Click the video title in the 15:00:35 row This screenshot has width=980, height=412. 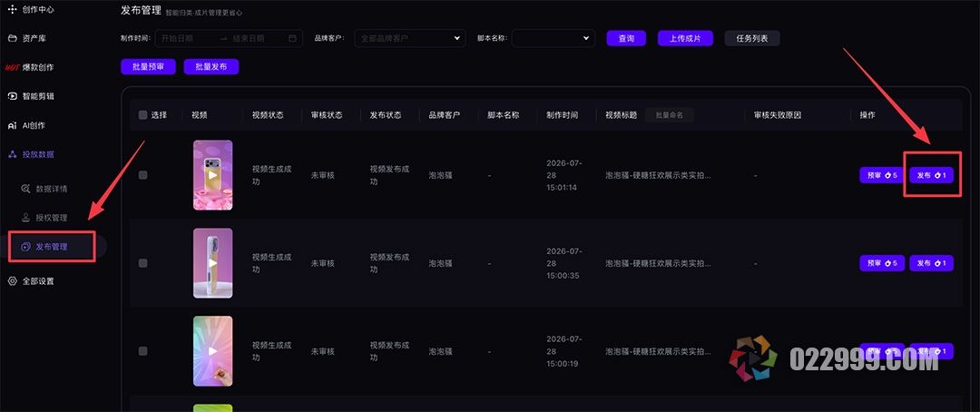pos(658,264)
